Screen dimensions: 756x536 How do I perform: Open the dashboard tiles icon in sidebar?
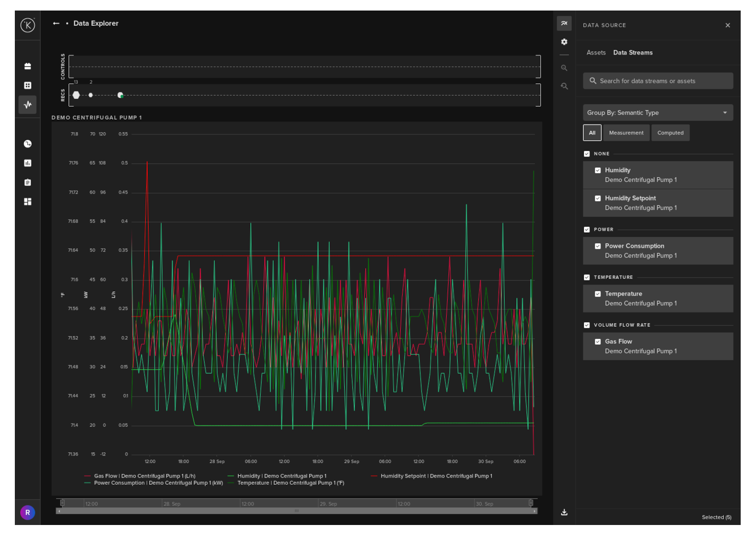(x=28, y=201)
